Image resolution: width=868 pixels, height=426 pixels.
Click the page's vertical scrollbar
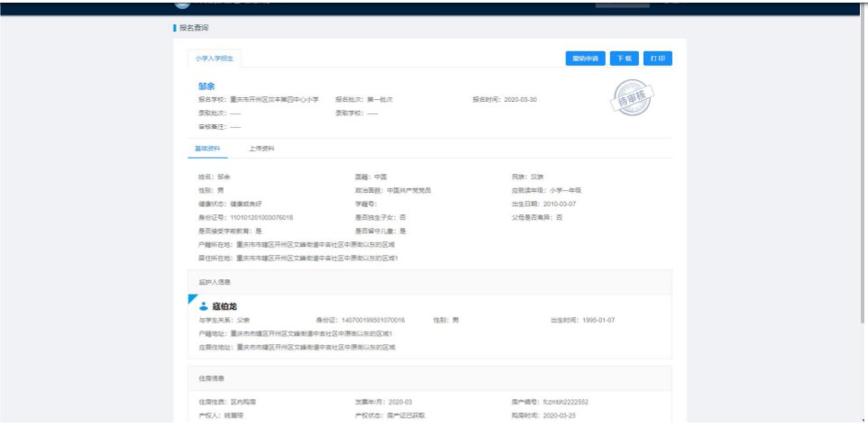pyautogui.click(x=863, y=162)
